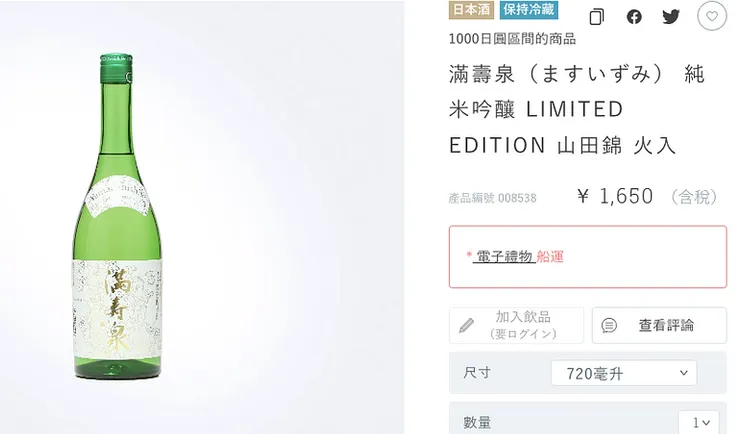
Task: Click the 日本酒 category tag
Action: (472, 11)
